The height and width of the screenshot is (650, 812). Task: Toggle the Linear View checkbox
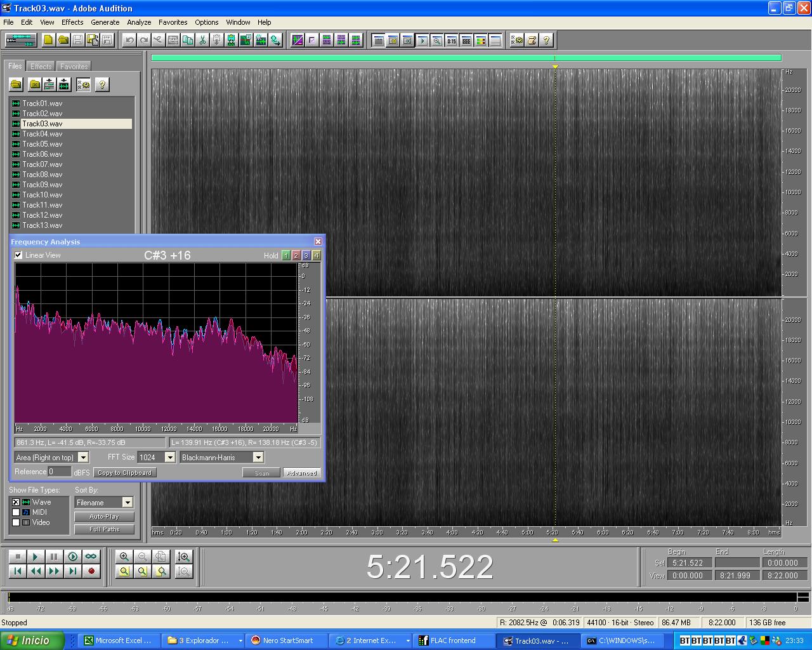coord(18,255)
